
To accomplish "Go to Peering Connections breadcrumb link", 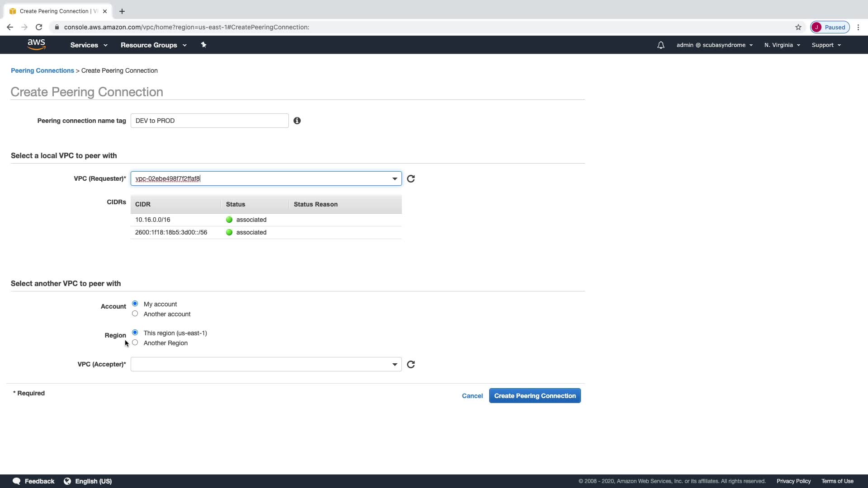I will pyautogui.click(x=42, y=70).
